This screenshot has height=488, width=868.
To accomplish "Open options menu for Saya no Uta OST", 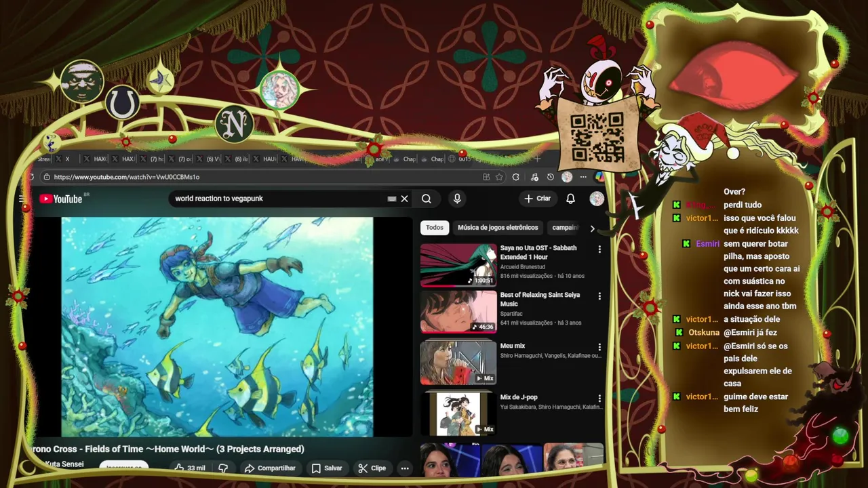I will coord(599,249).
